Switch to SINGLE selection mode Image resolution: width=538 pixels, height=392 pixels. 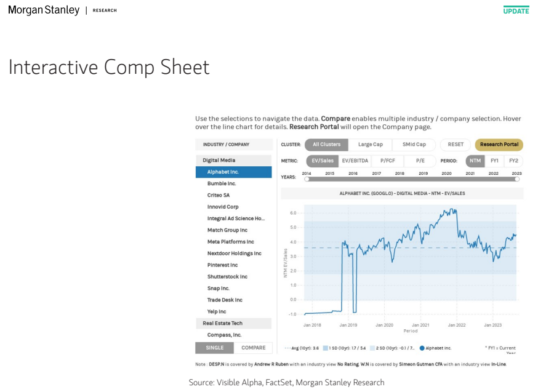pos(214,348)
